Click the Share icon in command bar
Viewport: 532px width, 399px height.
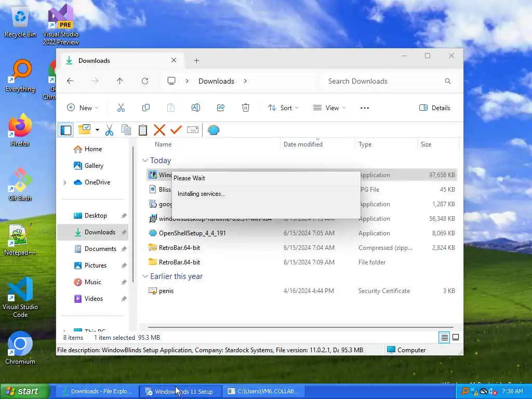click(x=220, y=108)
